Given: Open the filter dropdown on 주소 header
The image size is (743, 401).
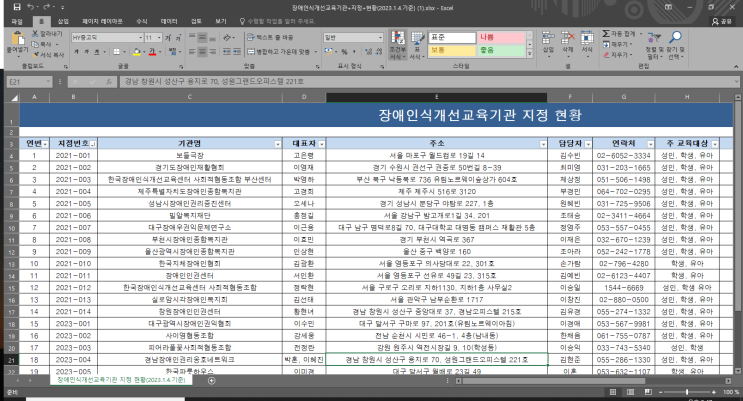Looking at the screenshot, I should (543, 144).
